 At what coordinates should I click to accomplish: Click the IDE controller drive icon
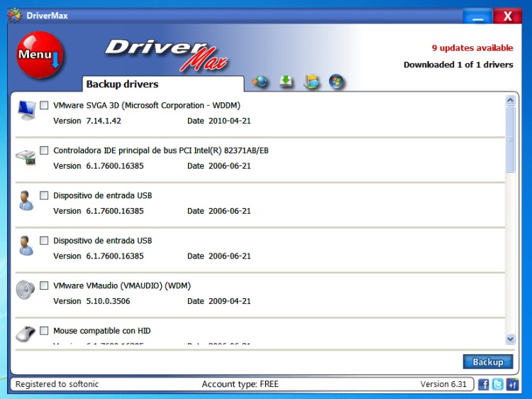[26, 157]
